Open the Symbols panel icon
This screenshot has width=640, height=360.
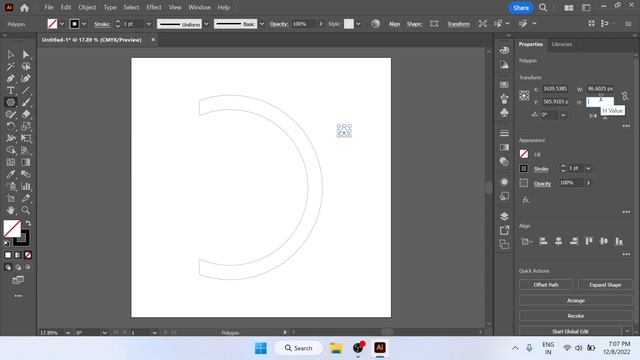click(504, 113)
